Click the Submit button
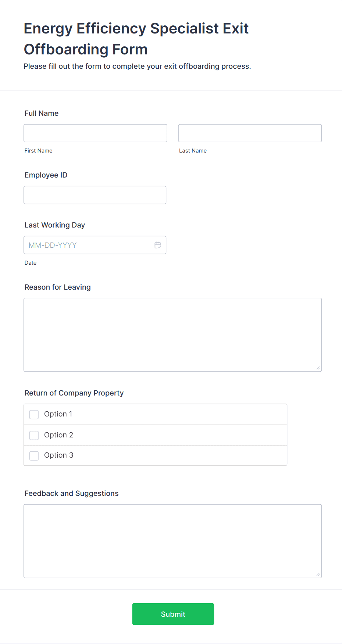Screen dimensions: 342x644 coord(173,614)
